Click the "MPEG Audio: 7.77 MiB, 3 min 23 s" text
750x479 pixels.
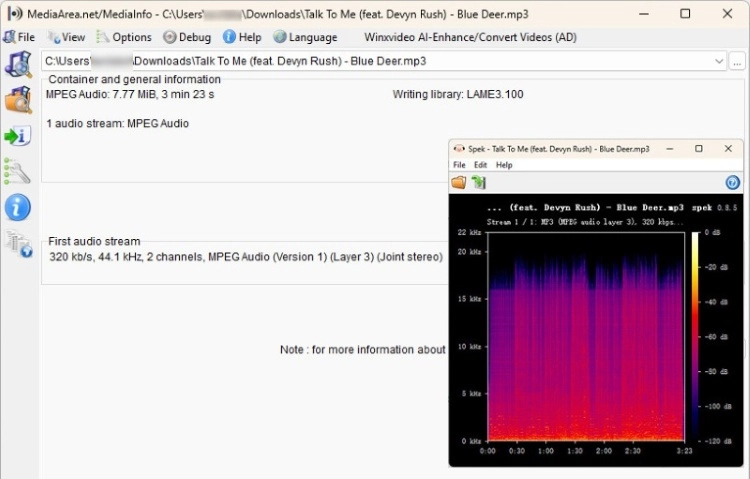tap(130, 94)
